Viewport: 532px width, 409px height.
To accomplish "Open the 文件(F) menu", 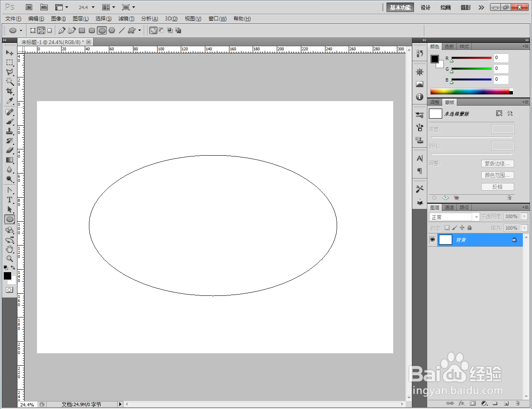I will coord(13,19).
